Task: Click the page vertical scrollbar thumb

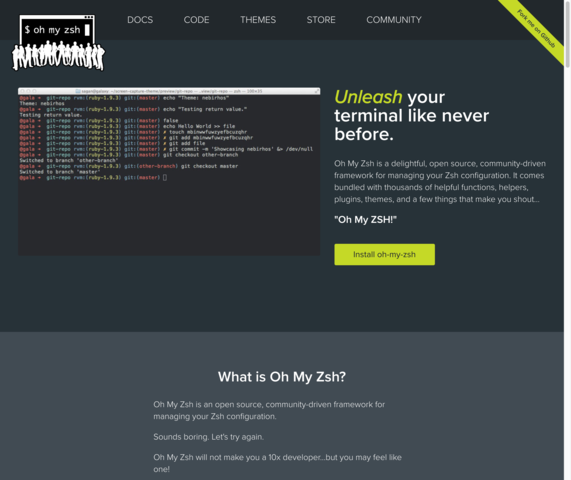Action: (x=567, y=34)
